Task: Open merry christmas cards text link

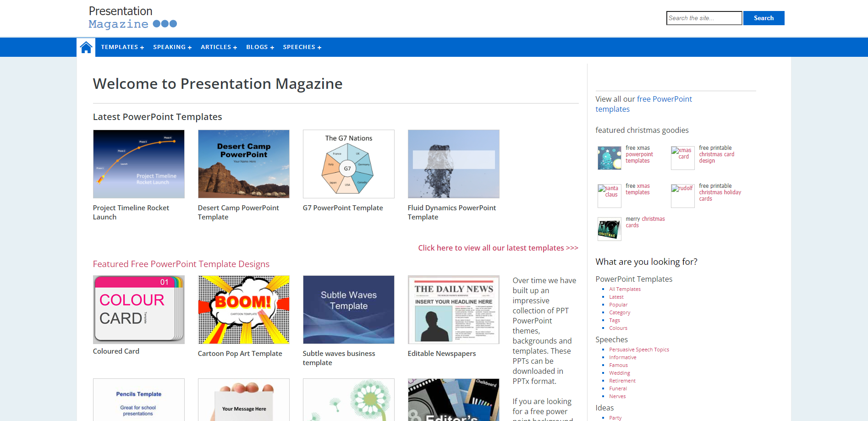Action: coord(645,222)
